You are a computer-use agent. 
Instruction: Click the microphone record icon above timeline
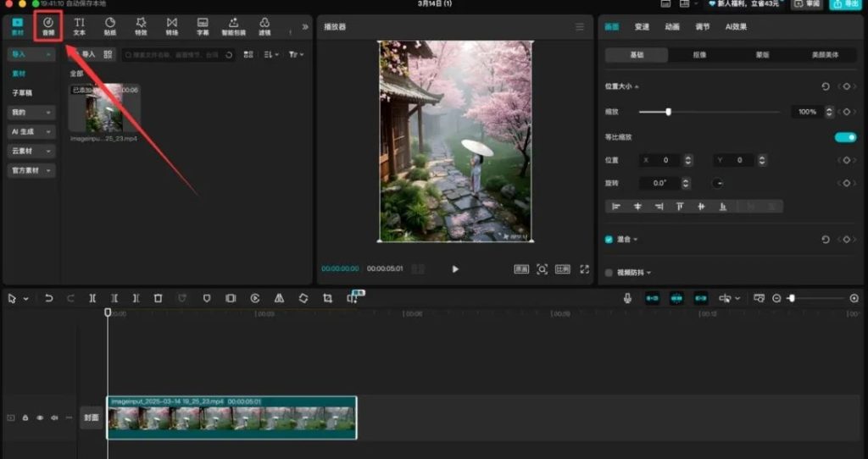click(627, 299)
